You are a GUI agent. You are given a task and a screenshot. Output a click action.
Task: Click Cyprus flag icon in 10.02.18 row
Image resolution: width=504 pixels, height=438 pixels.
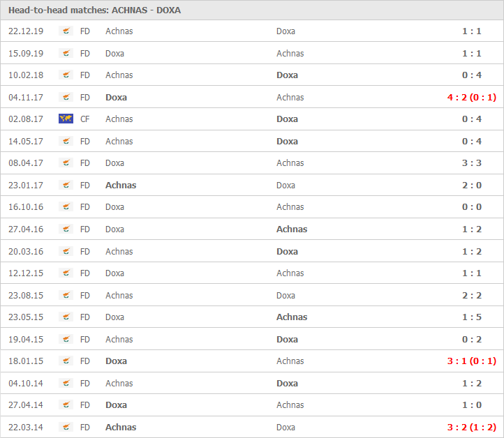(x=66, y=75)
